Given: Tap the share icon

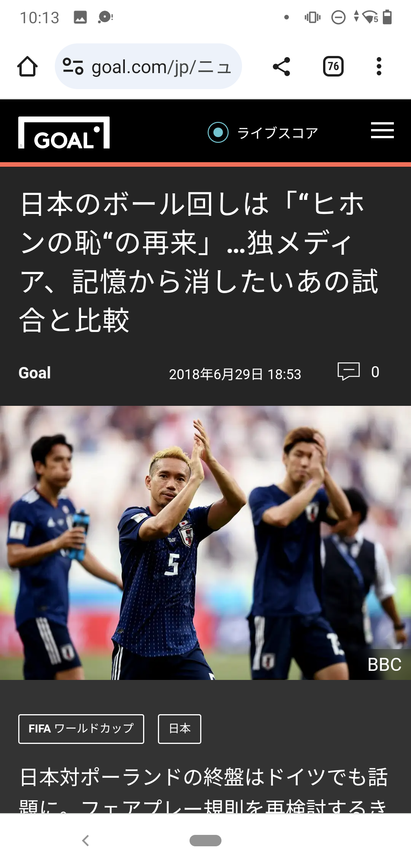Looking at the screenshot, I should (x=282, y=67).
